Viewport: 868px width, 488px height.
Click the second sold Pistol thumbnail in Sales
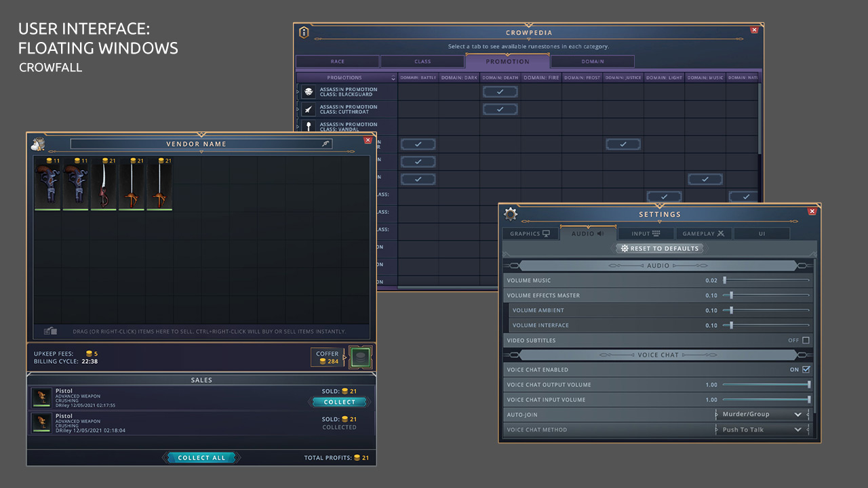coord(42,423)
